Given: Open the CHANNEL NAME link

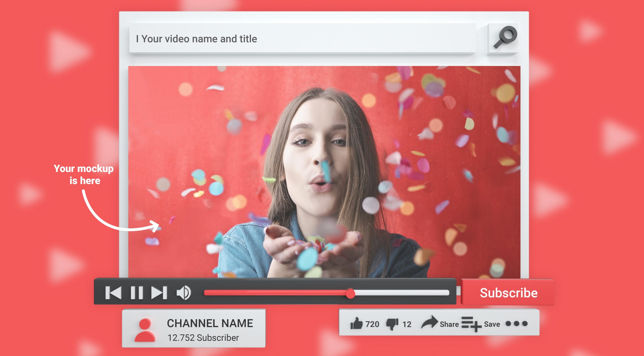Looking at the screenshot, I should pyautogui.click(x=210, y=323).
